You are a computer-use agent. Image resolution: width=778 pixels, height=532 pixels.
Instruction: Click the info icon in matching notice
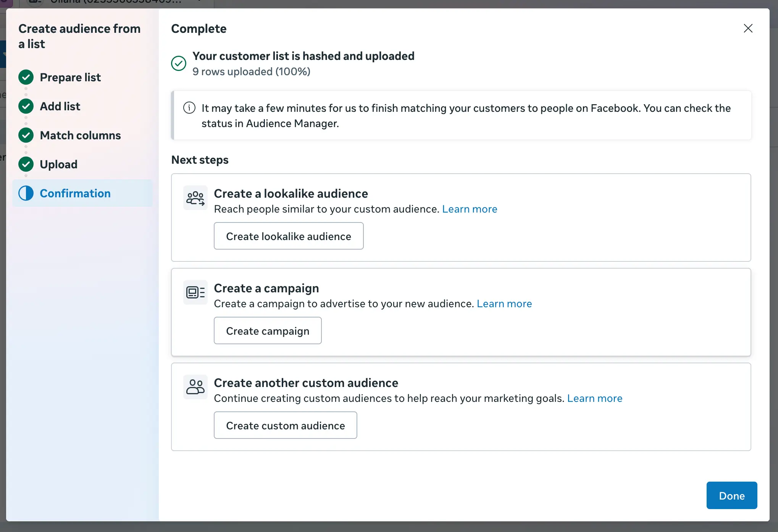(189, 108)
